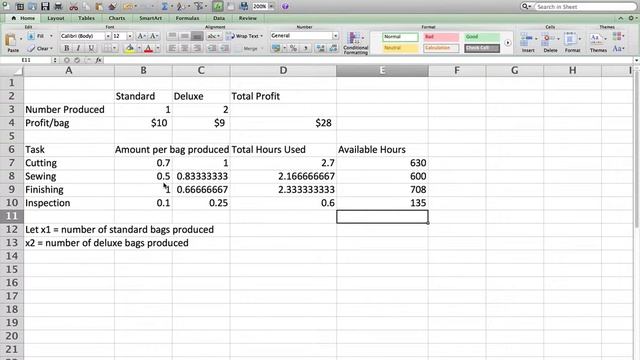
Task: Click the Filter funnel icon
Action: [x=199, y=7]
